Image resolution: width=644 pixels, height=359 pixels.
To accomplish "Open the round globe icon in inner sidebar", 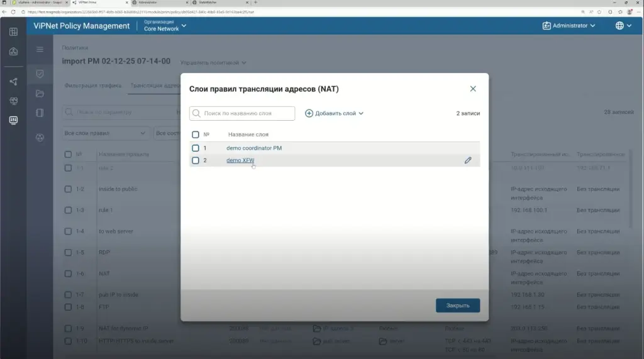I will (x=40, y=138).
